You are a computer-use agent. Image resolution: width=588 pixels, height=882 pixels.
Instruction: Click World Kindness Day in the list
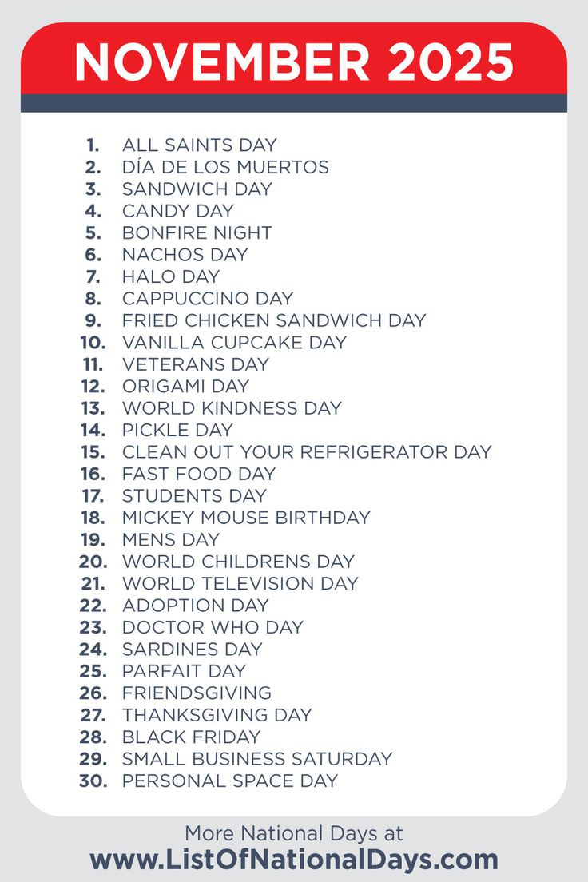[232, 408]
